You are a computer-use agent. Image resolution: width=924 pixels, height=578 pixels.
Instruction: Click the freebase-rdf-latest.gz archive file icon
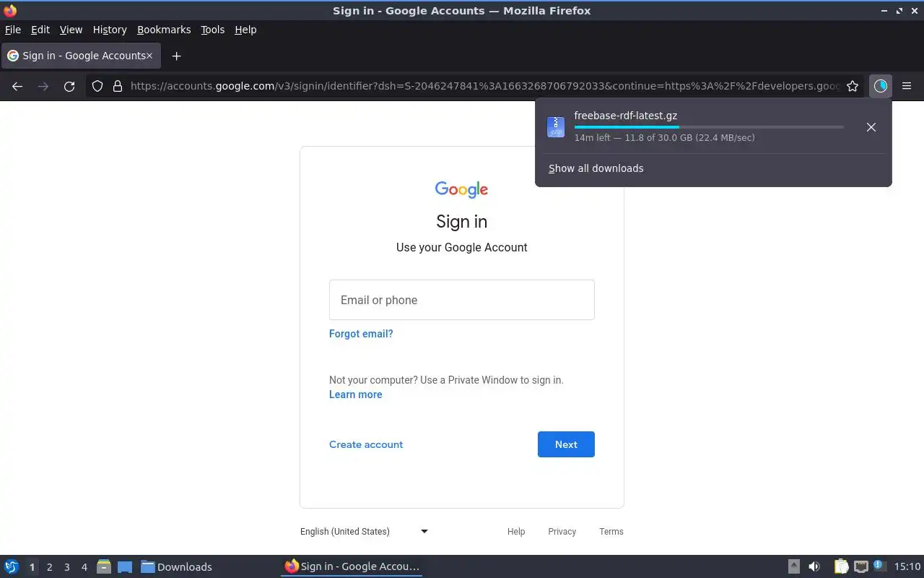(x=556, y=127)
